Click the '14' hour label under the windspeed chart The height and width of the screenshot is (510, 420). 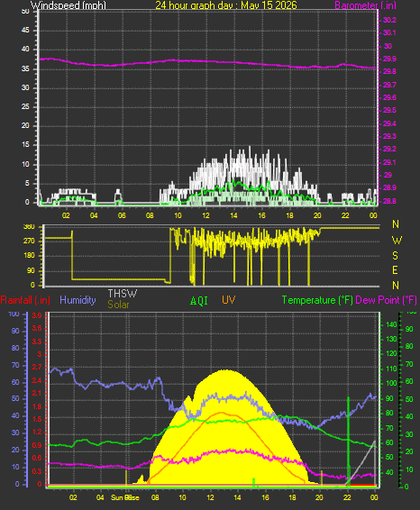point(233,215)
